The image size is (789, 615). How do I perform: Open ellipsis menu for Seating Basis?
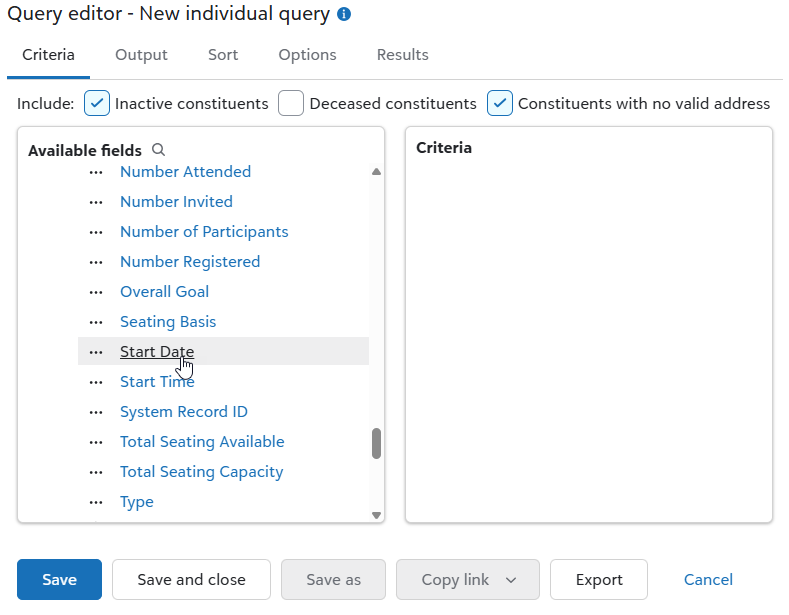point(96,322)
